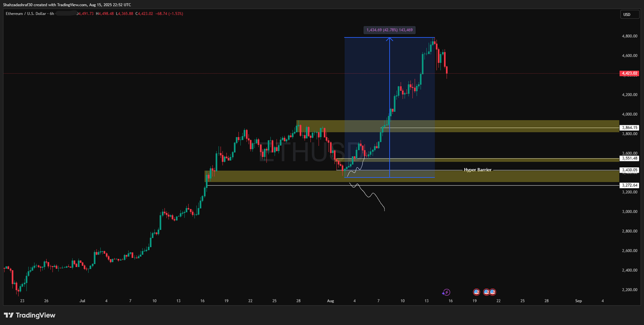Click the 4,800.00 price scale label

pos(630,36)
